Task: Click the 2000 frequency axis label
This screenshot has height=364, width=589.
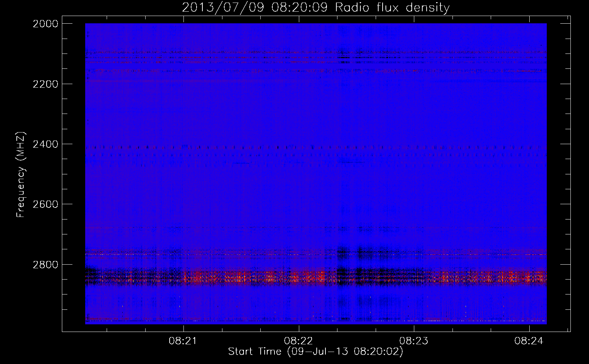Action: [46, 24]
